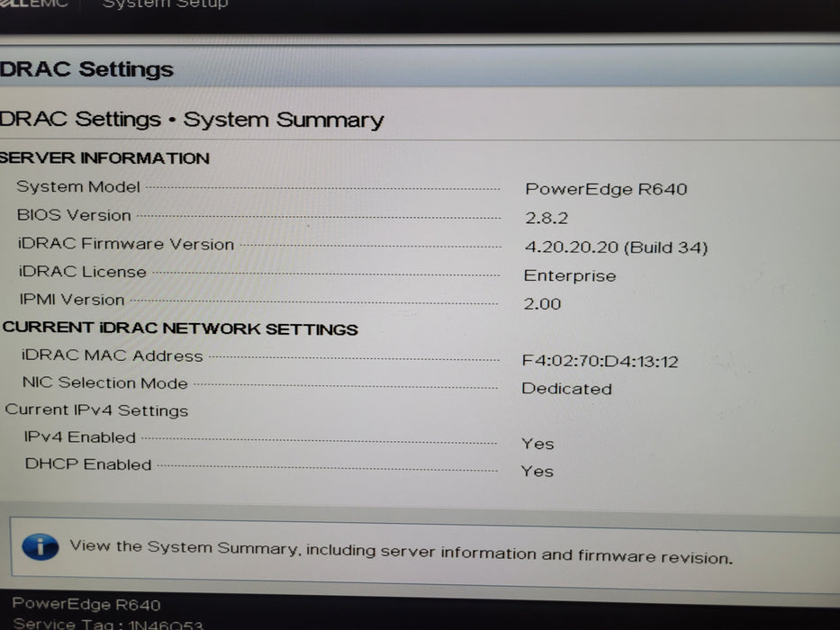The image size is (840, 630).
Task: Select the IPMI version value 2.00
Action: [x=542, y=304]
